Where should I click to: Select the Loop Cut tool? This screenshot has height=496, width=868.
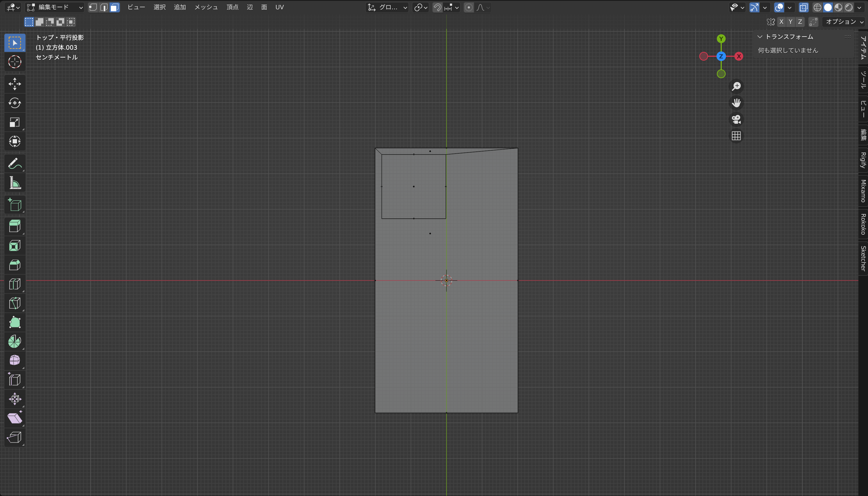tap(15, 284)
